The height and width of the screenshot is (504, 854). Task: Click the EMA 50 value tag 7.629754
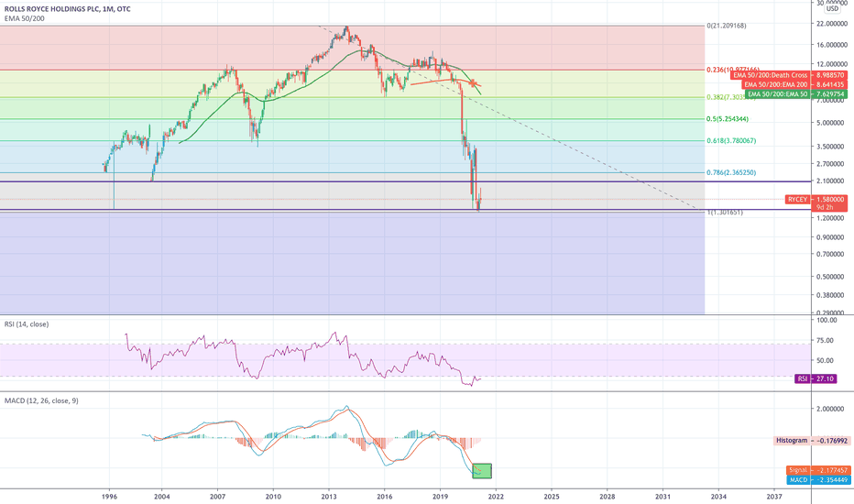[795, 94]
